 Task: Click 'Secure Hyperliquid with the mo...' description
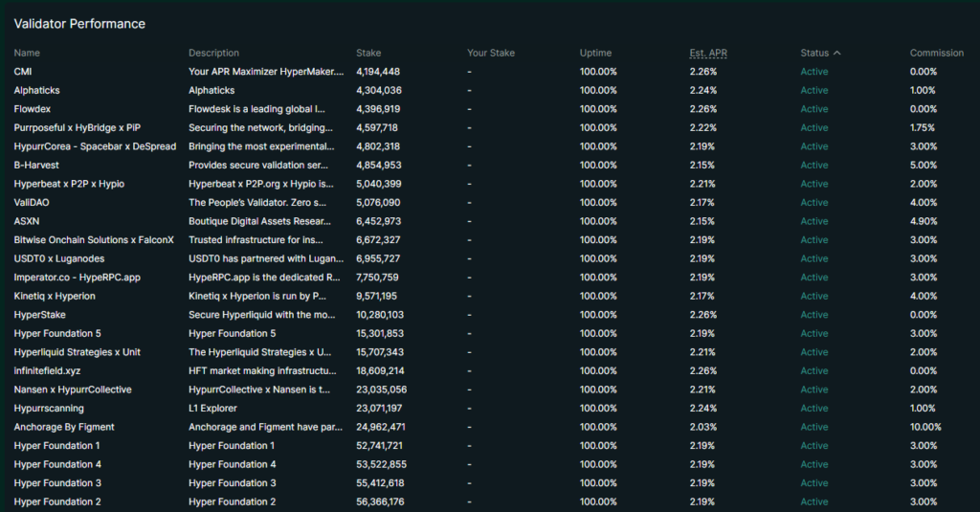coord(262,315)
